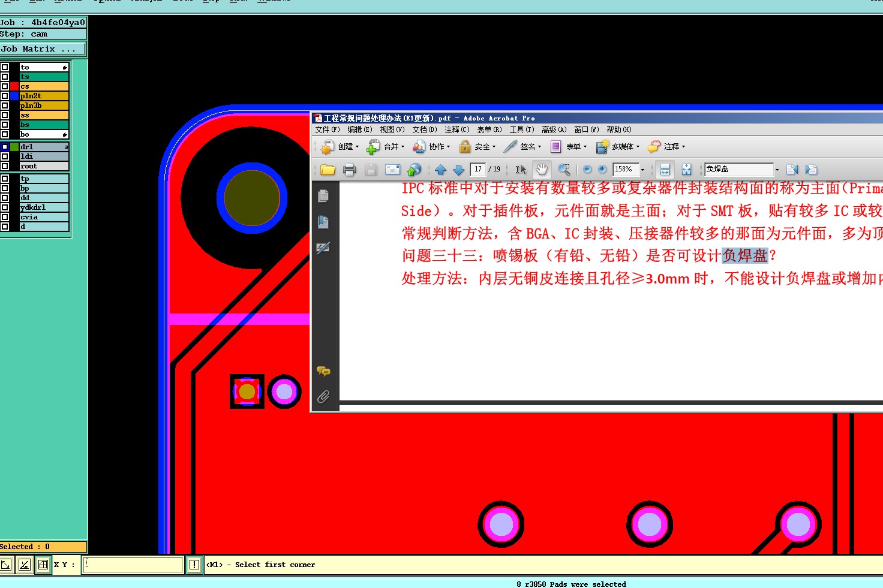Click the Fit Width scrolling icon
Viewport: 883px width, 588px height.
tap(665, 170)
